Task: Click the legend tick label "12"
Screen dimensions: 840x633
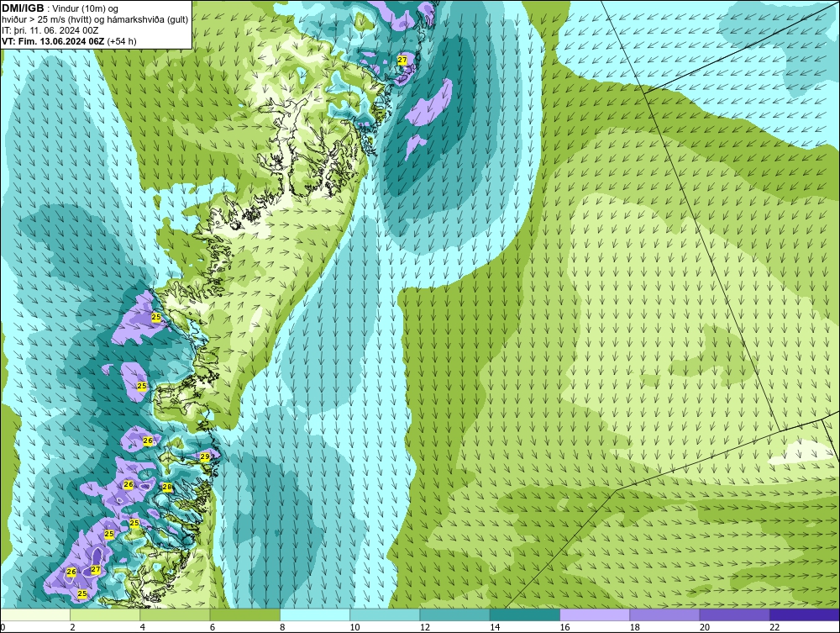Action: (425, 628)
